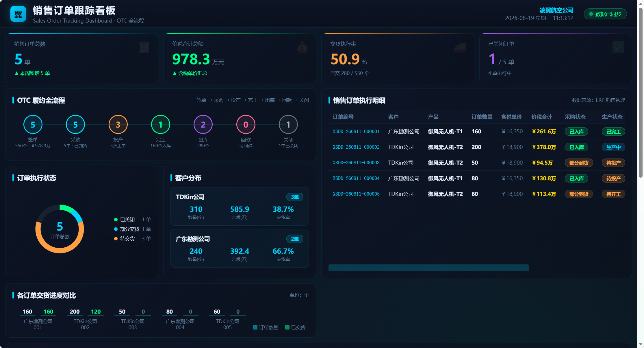This screenshot has width=644, height=348.
Task: Click the 订单数量 legend swatch
Action: pos(255,327)
